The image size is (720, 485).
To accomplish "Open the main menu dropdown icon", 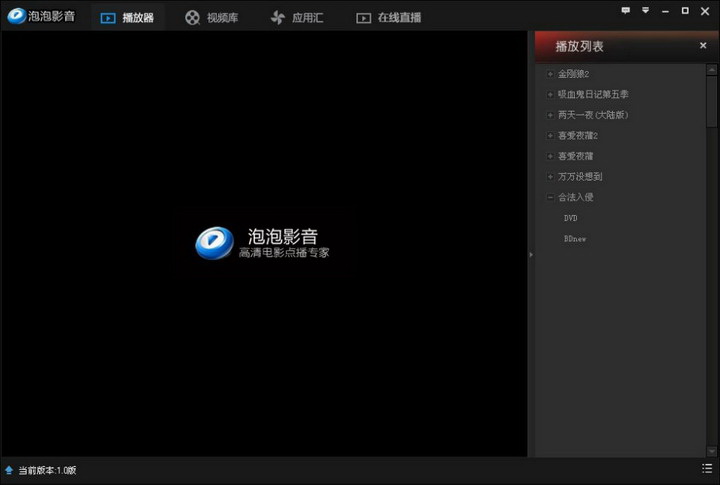I will [645, 10].
